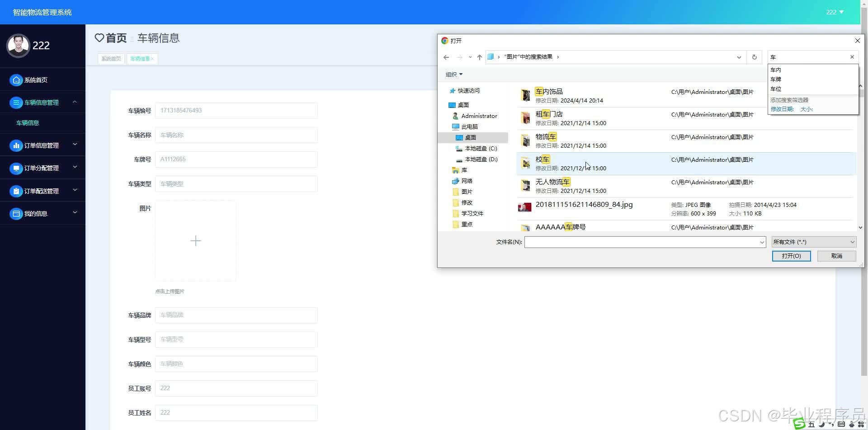Open the 所有文件 file type dropdown
Viewport: 868px width, 430px height.
[813, 242]
